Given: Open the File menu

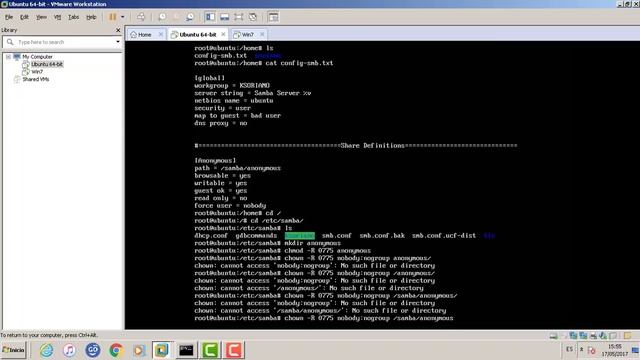Looking at the screenshot, I should click(9, 17).
